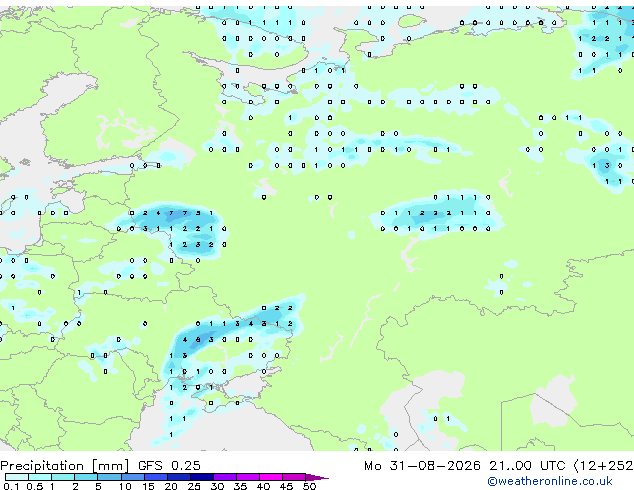Choose the violet 30–35 mm legend swatch
Viewport: 634px width, 490px height.
[x=225, y=477]
